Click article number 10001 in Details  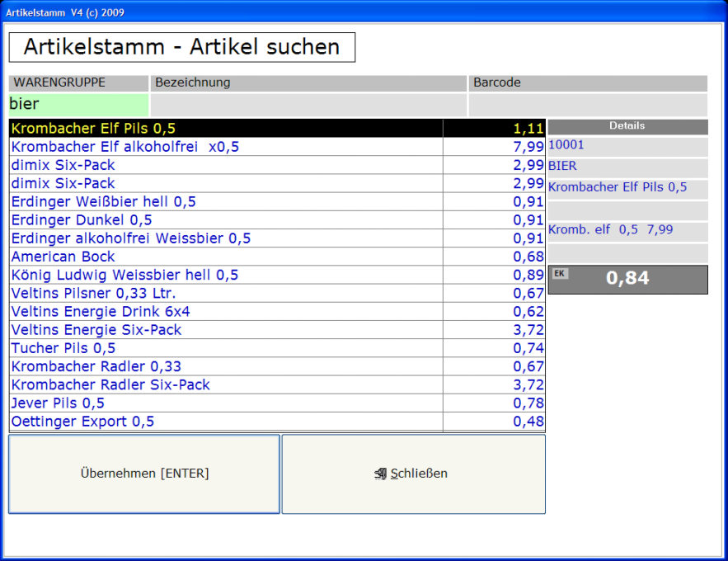click(x=627, y=147)
